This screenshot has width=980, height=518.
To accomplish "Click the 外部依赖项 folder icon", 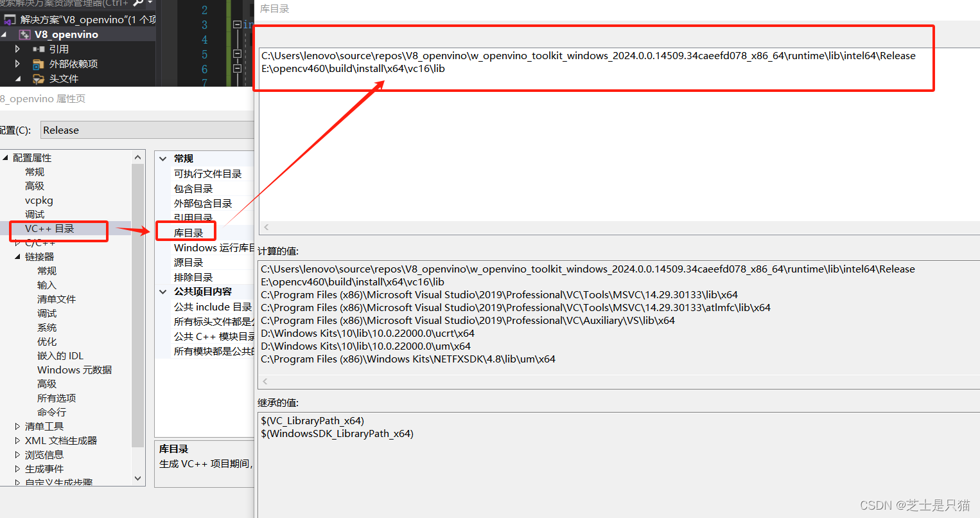I will point(38,64).
